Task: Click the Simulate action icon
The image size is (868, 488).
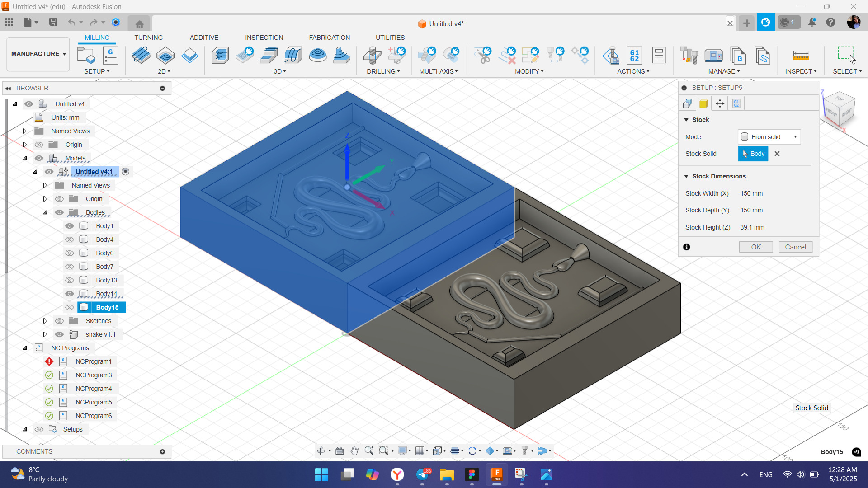Action: [x=611, y=56]
